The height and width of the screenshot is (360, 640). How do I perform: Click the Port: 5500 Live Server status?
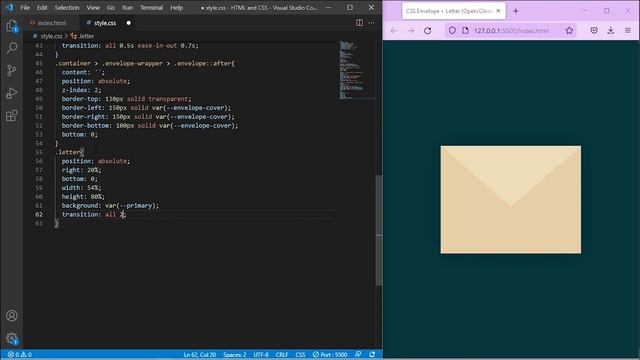tap(330, 355)
